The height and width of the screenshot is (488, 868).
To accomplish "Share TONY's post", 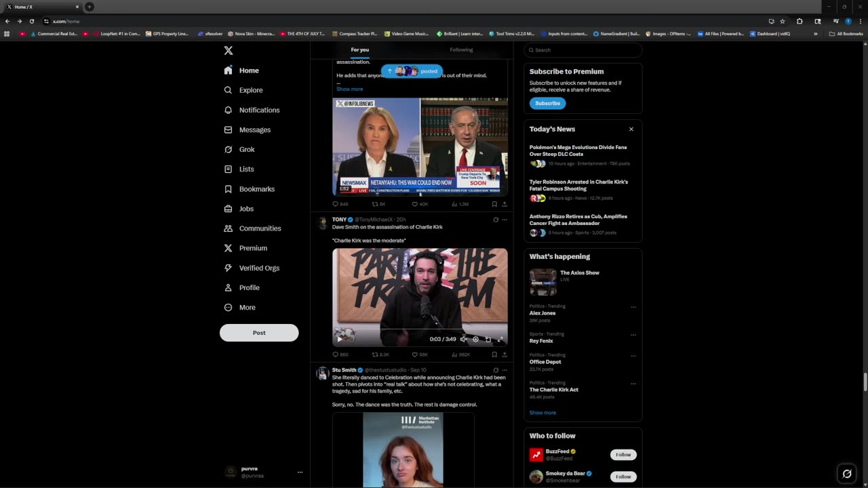I will click(x=505, y=354).
